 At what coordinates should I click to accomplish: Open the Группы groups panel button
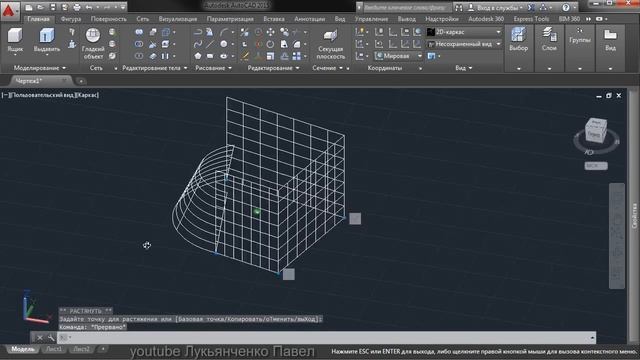(580, 37)
